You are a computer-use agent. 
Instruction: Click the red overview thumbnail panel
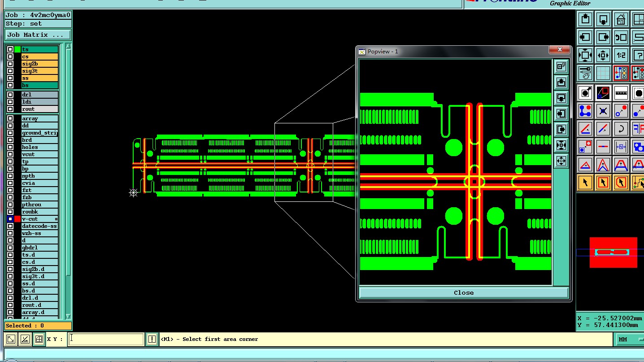613,253
